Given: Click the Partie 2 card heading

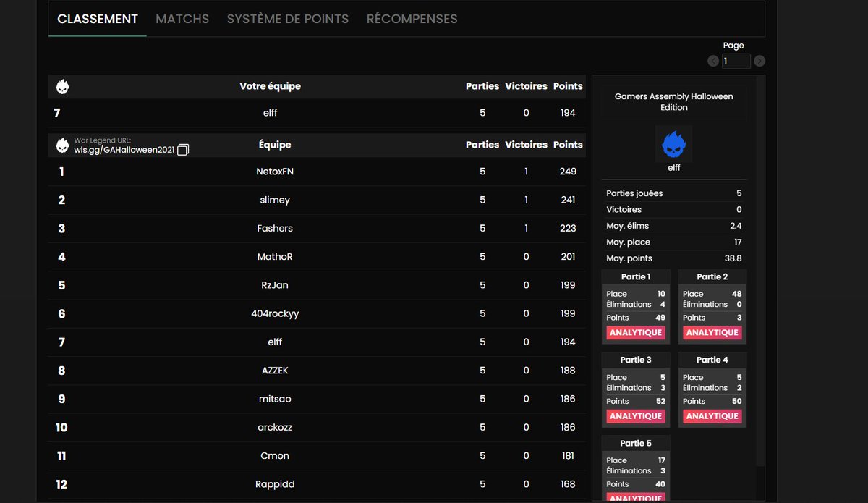Looking at the screenshot, I should pos(712,277).
